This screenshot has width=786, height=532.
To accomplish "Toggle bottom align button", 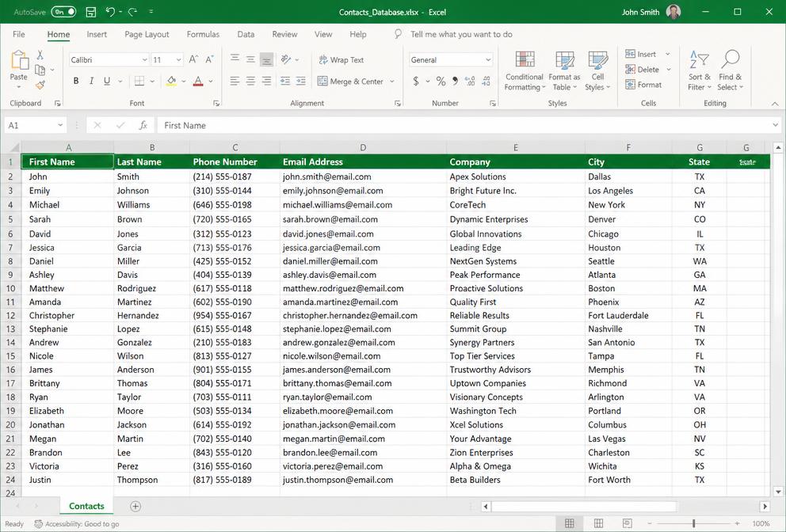I will tap(267, 59).
